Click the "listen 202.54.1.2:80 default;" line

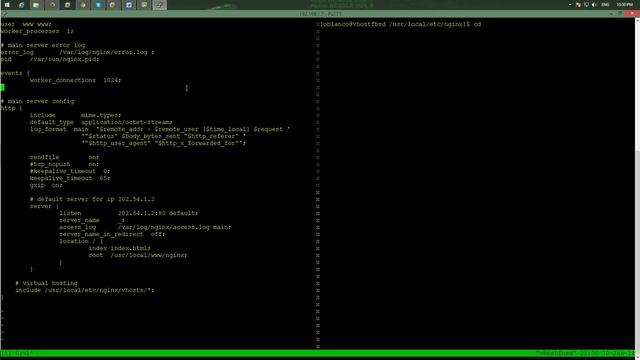129,213
